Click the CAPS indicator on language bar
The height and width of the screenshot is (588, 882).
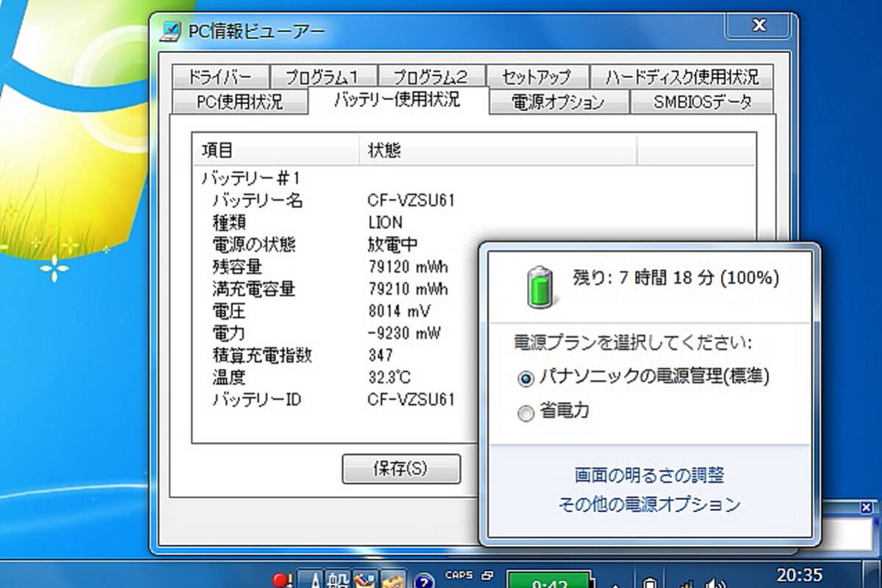pos(459,576)
